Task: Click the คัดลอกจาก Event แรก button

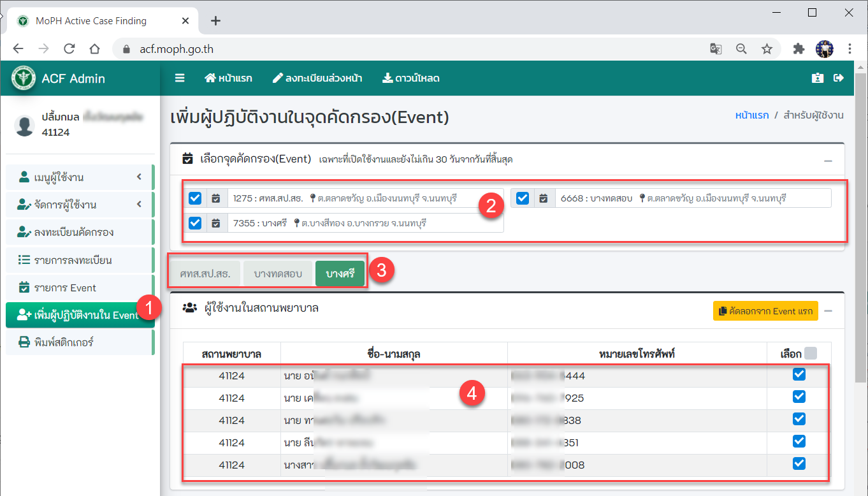Action: click(x=765, y=311)
